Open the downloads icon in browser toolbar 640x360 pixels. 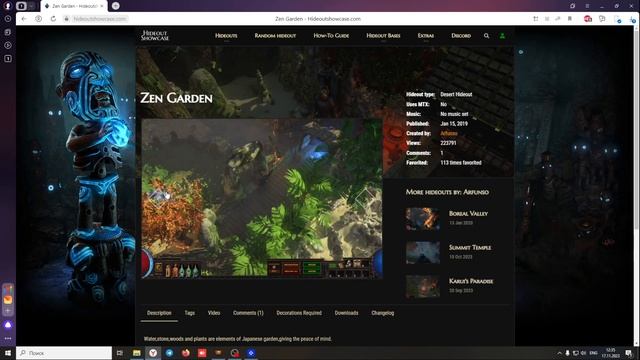click(632, 19)
